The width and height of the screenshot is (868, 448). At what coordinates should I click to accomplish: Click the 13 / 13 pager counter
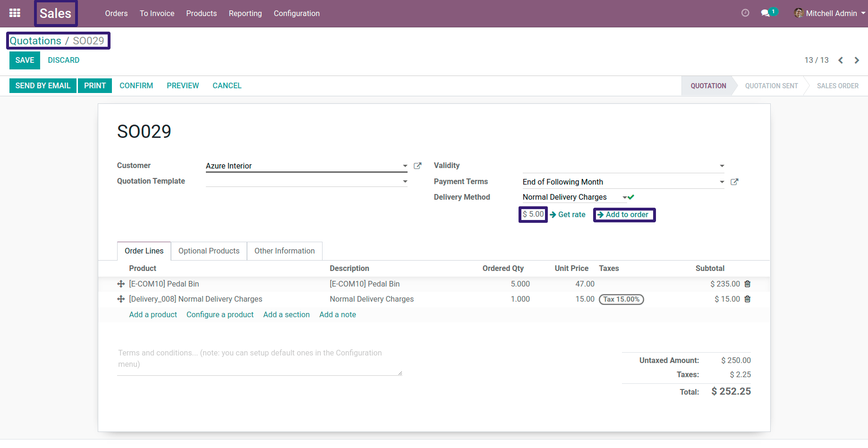tap(817, 60)
